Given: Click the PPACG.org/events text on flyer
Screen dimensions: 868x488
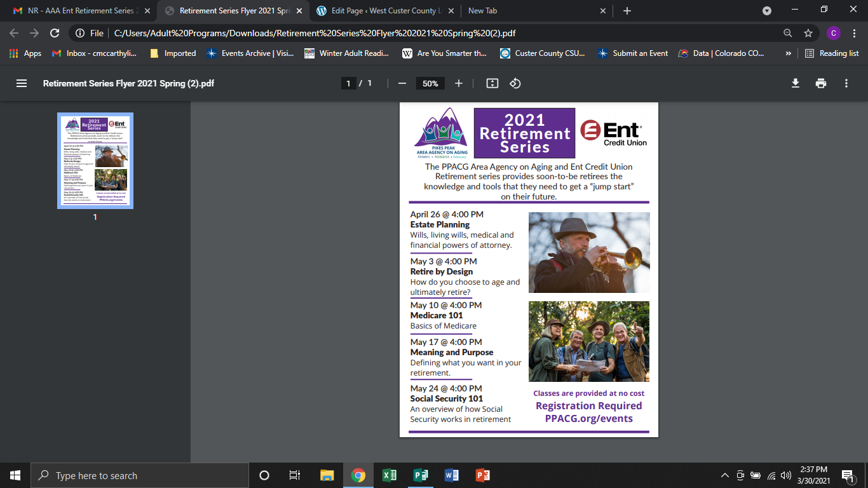Looking at the screenshot, I should tap(589, 419).
